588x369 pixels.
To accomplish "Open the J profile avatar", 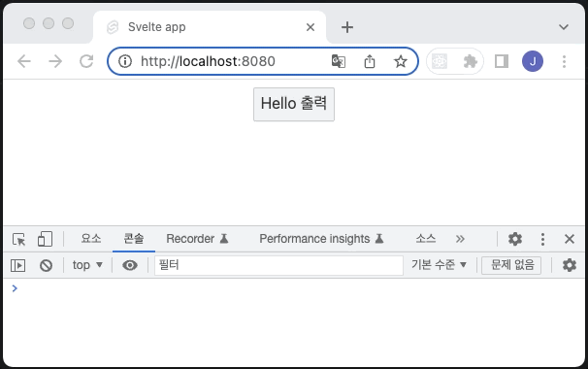I will pos(533,61).
